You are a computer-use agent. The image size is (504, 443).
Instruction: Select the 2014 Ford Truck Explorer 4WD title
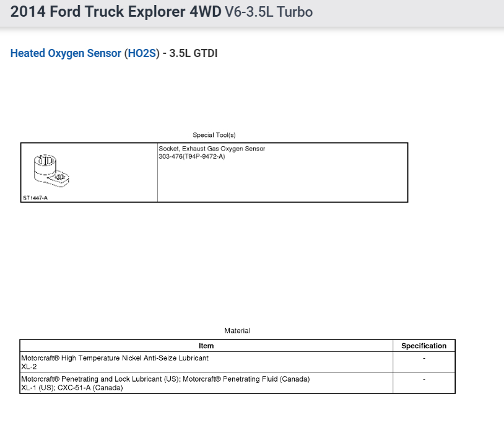(x=116, y=12)
